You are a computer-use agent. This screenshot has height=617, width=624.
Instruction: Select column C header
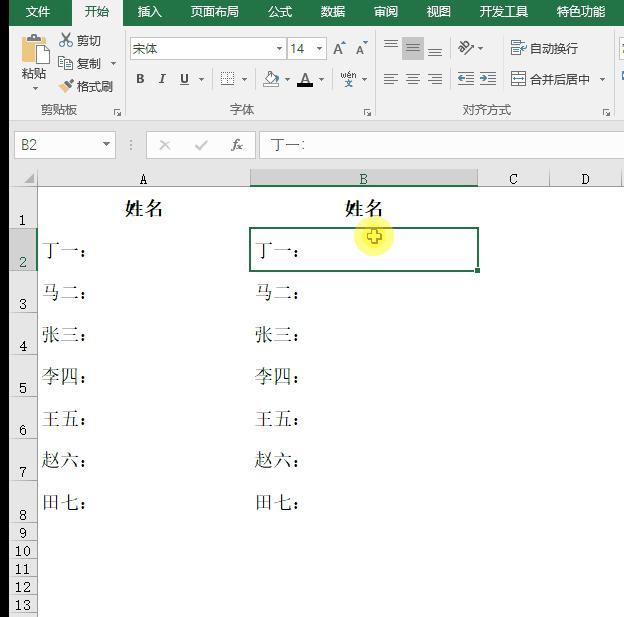click(513, 179)
